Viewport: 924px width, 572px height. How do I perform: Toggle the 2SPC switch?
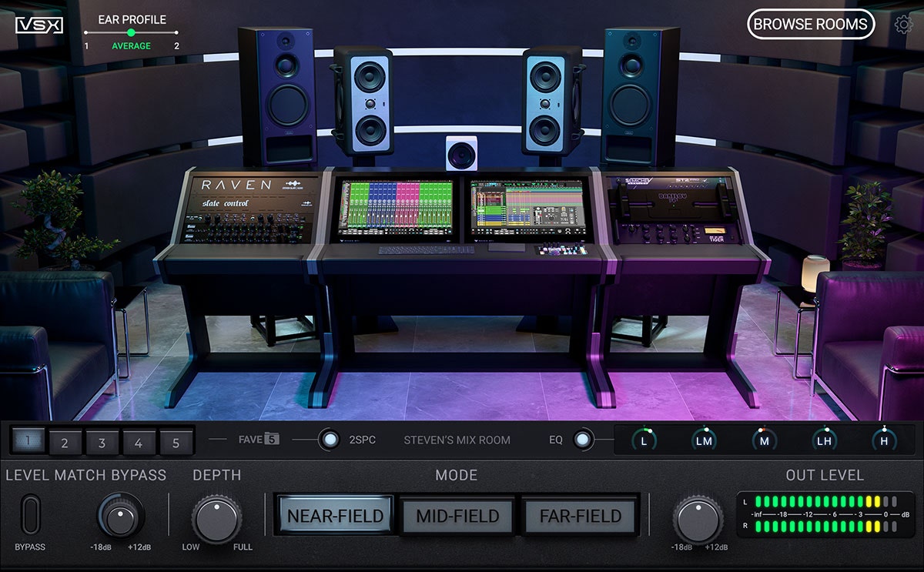tap(330, 440)
